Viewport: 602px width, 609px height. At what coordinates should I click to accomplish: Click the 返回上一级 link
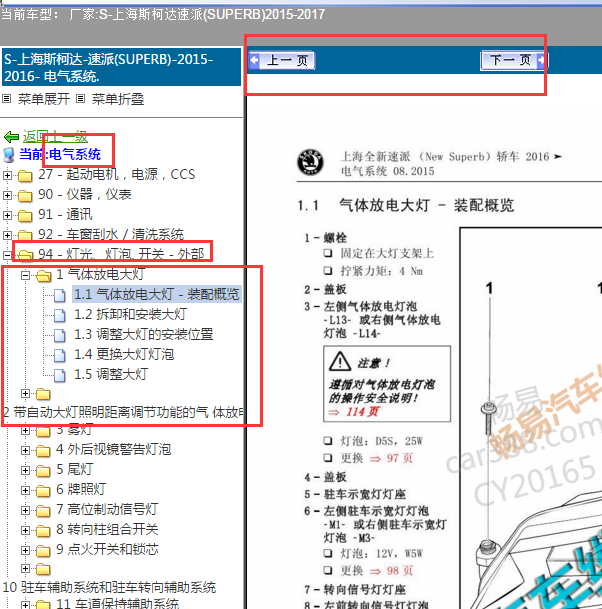coord(55,136)
